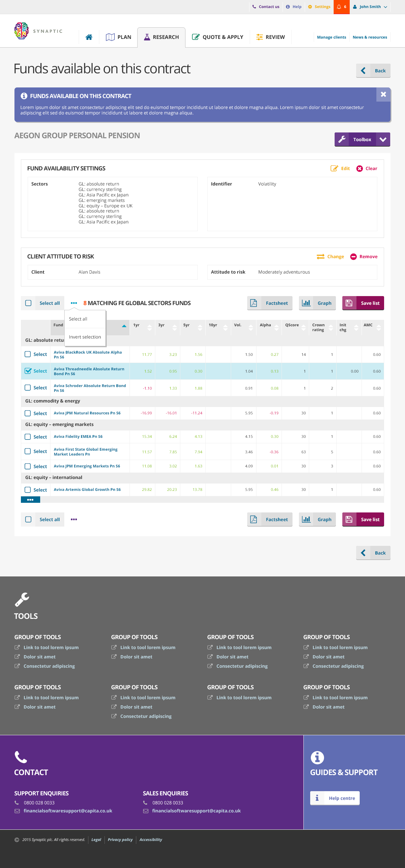Sort by the Fund column arrow

tap(124, 326)
